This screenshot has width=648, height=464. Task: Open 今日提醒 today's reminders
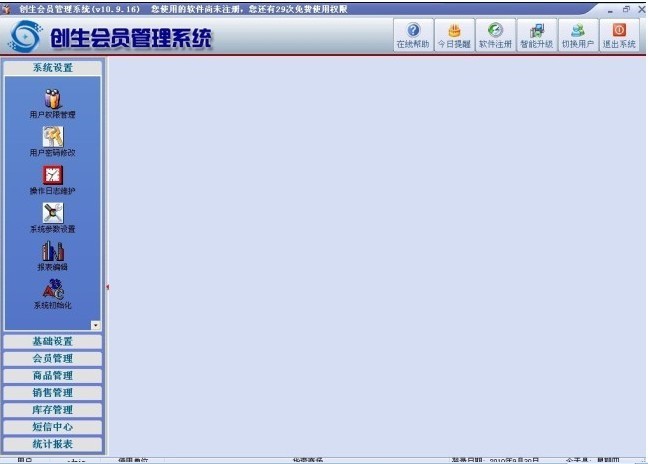coord(454,36)
